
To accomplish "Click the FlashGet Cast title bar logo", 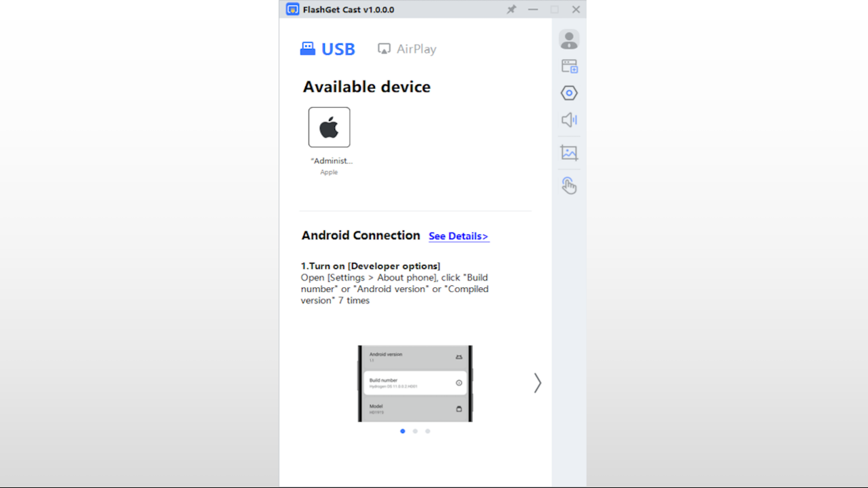I will click(x=292, y=9).
